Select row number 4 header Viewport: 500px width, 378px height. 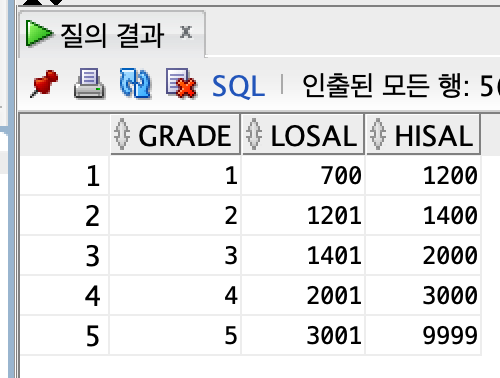(x=64, y=295)
